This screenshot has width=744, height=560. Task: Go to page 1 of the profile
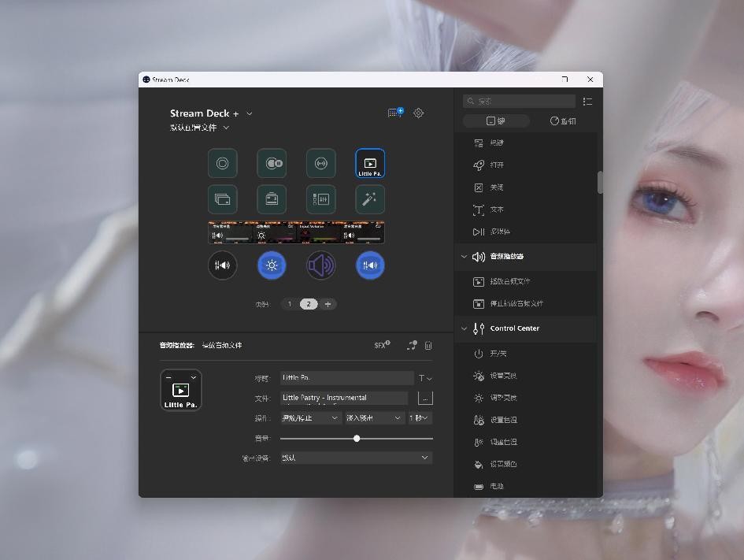point(290,304)
